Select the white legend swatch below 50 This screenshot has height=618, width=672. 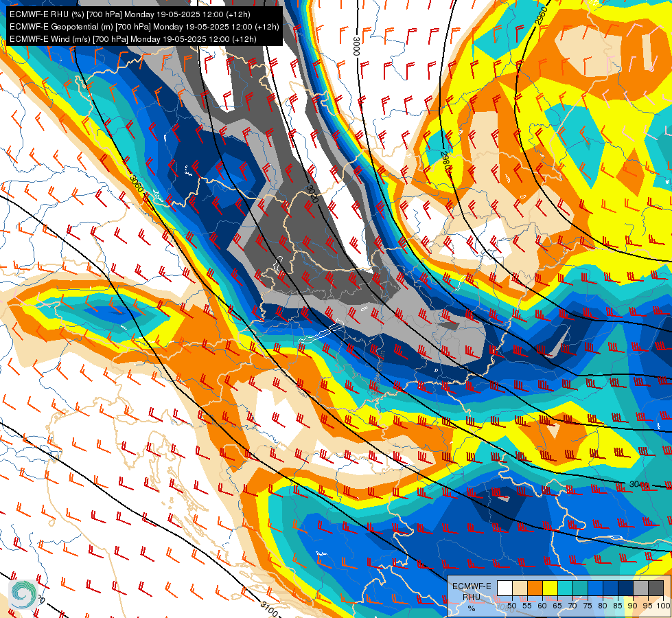click(x=505, y=588)
